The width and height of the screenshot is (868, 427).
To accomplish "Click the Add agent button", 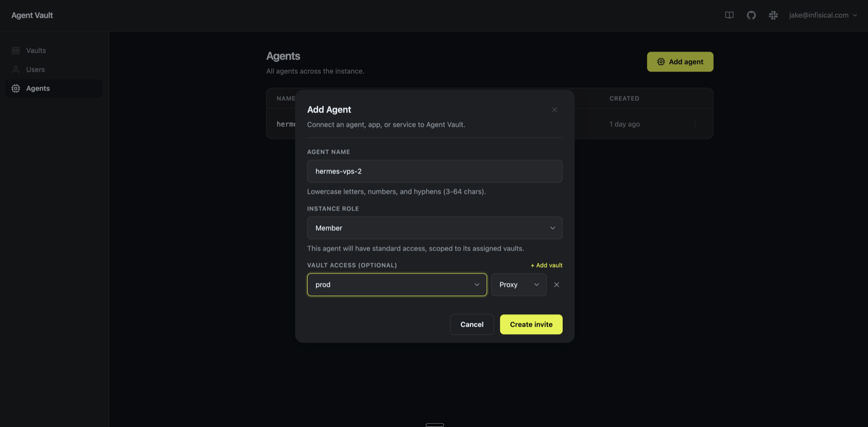I will (680, 62).
